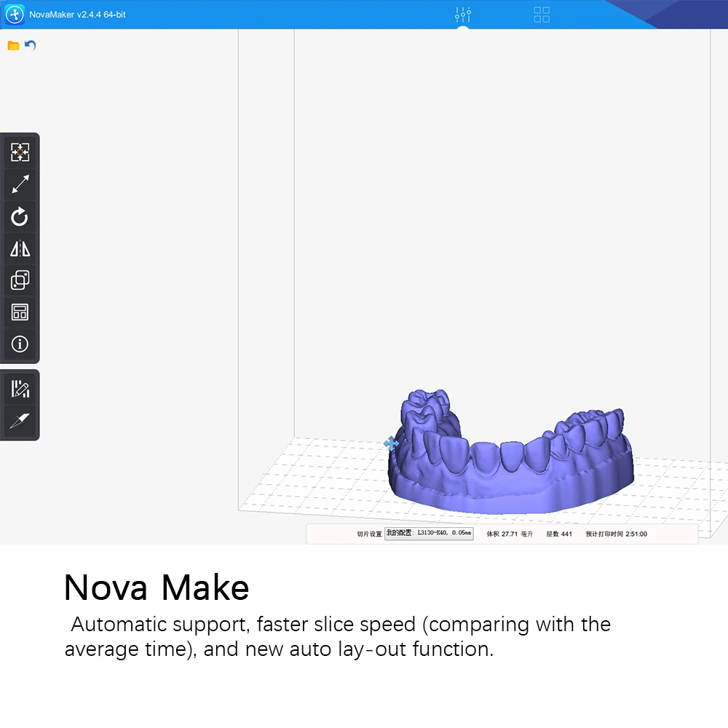
Task: Select the center/move model tool
Action: tap(20, 152)
